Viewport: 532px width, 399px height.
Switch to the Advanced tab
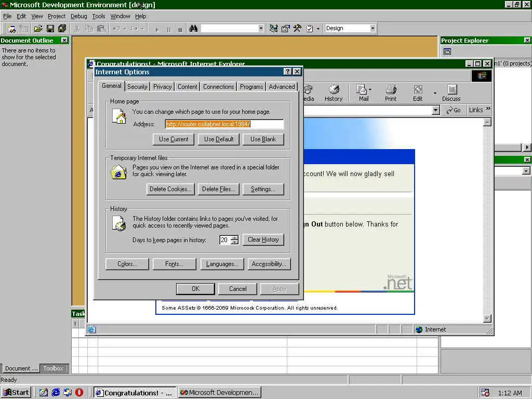(282, 87)
